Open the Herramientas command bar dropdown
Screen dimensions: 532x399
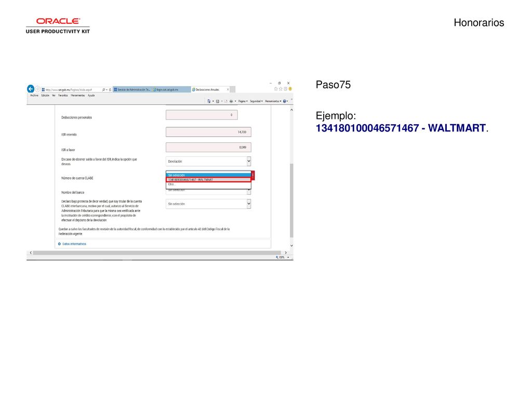point(273,101)
